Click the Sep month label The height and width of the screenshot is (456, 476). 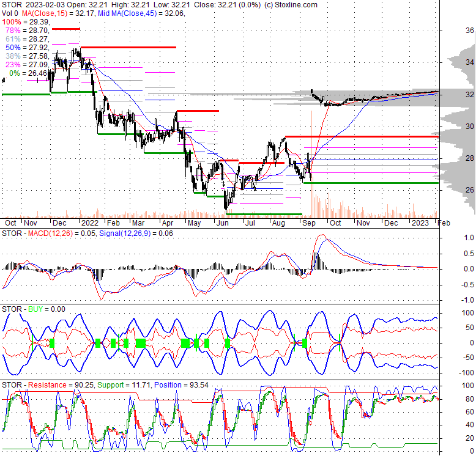tap(309, 223)
